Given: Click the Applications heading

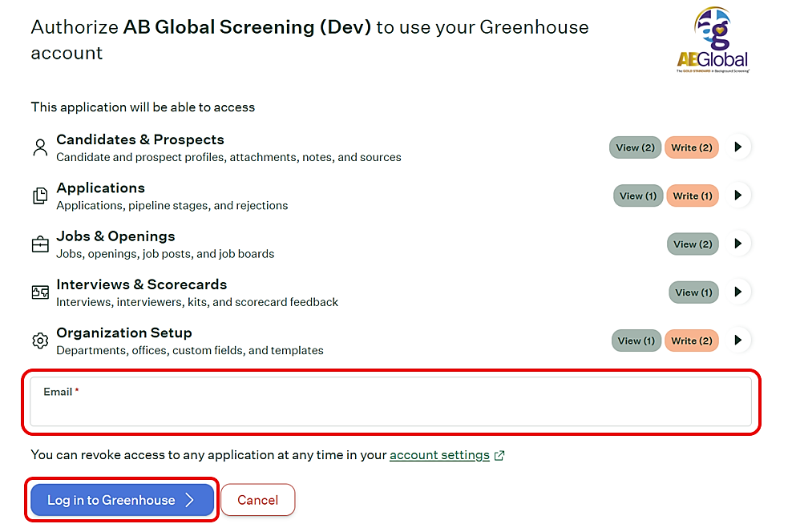Looking at the screenshot, I should pyautogui.click(x=100, y=187).
